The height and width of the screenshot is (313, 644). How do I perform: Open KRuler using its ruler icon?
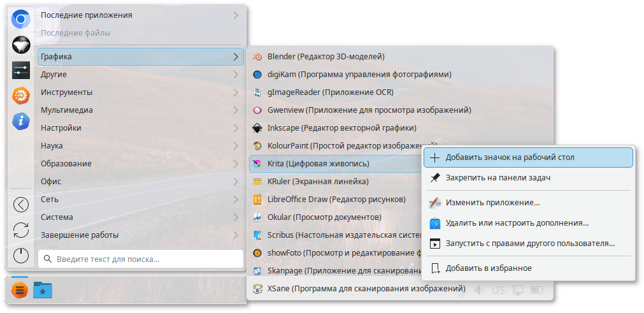coord(257,182)
